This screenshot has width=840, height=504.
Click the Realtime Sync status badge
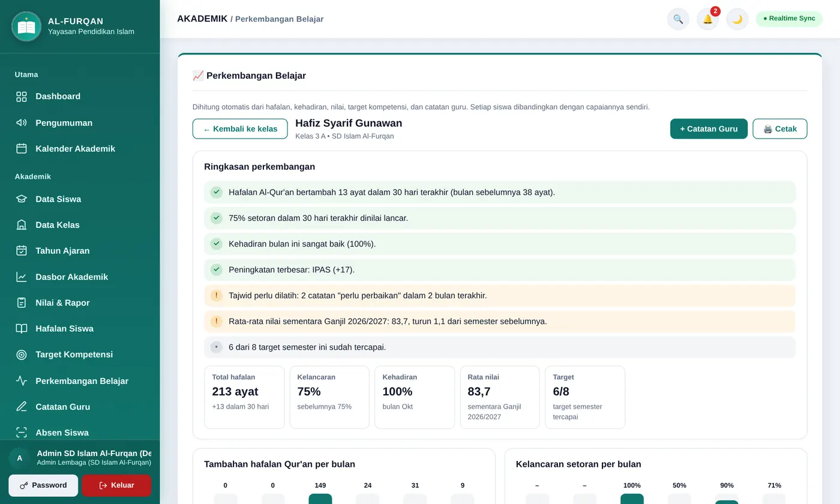tap(789, 19)
